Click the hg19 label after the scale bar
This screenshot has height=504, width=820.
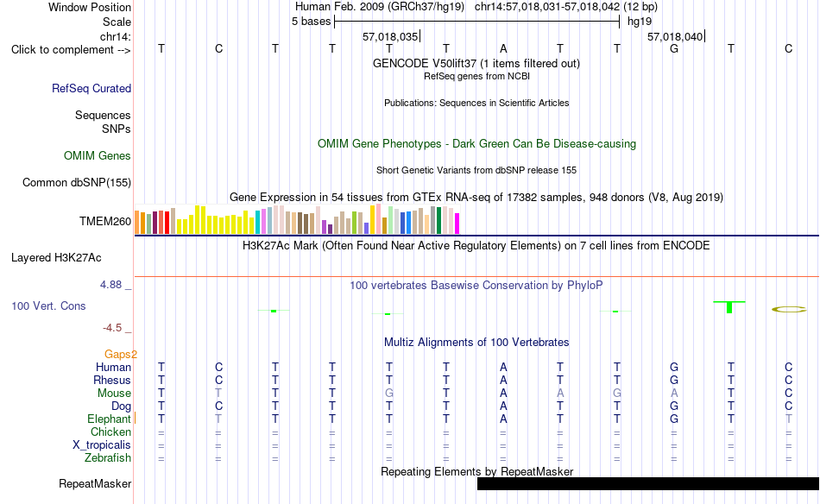[x=640, y=22]
